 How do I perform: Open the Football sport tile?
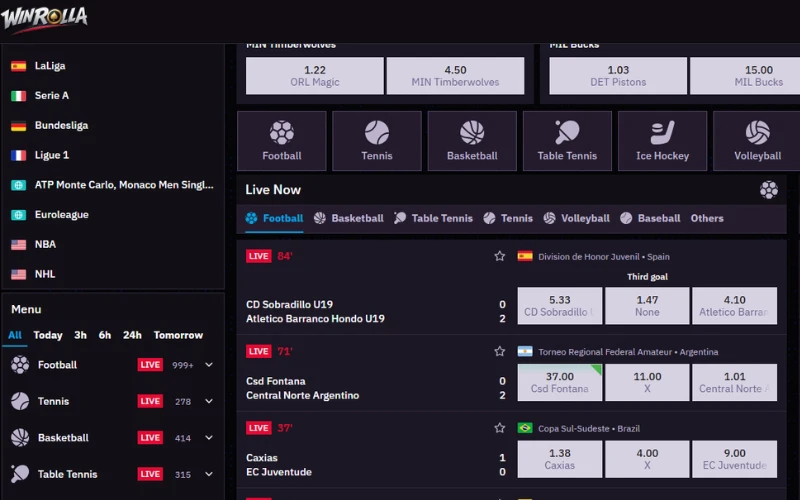282,141
